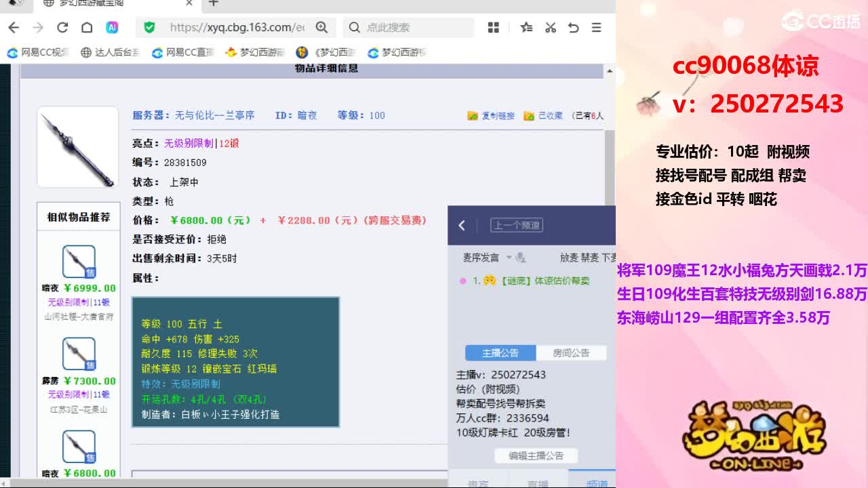Open the similar item priced ￥6999.00
Image resolution: width=868 pixels, height=488 pixels.
pos(79,261)
